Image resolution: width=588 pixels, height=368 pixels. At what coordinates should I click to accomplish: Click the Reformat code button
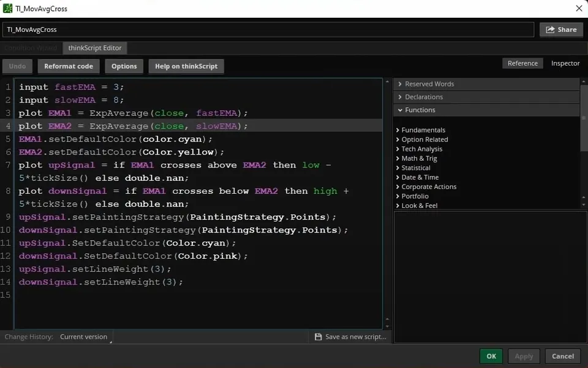coord(69,66)
